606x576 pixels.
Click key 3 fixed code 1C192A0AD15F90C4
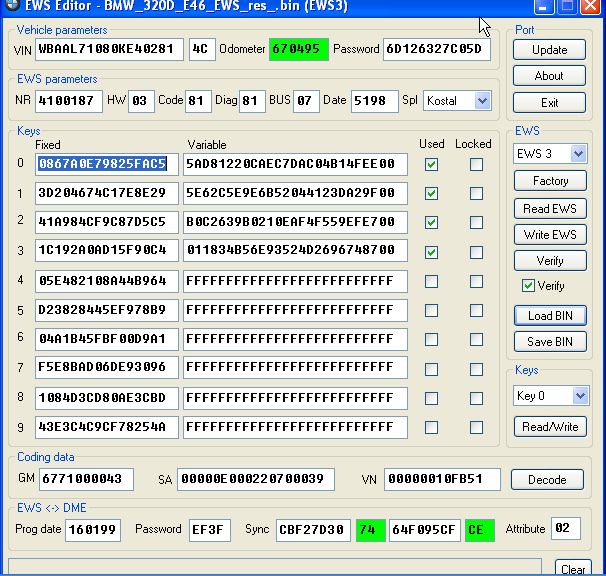(x=107, y=251)
